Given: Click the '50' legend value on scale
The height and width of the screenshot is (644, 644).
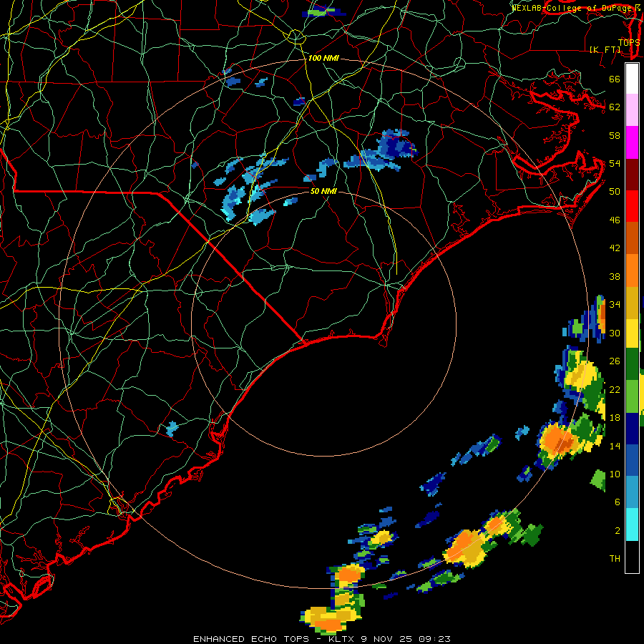Looking at the screenshot, I should (615, 191).
